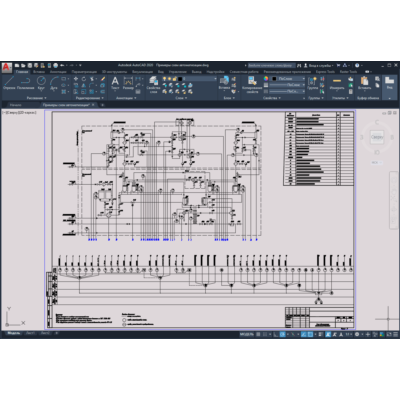Select the Размер dimension tool
Image resolution: width=400 pixels, height=400 pixels.
click(x=128, y=83)
